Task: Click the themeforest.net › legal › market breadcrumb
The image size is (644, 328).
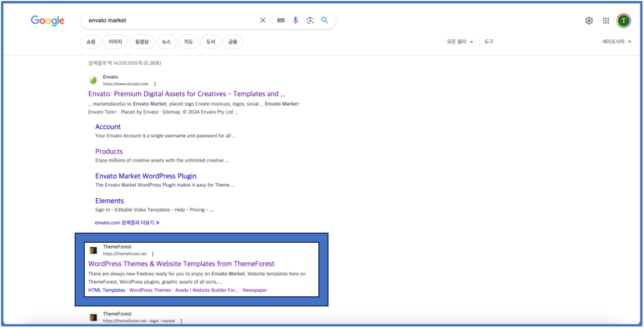Action: [x=139, y=321]
